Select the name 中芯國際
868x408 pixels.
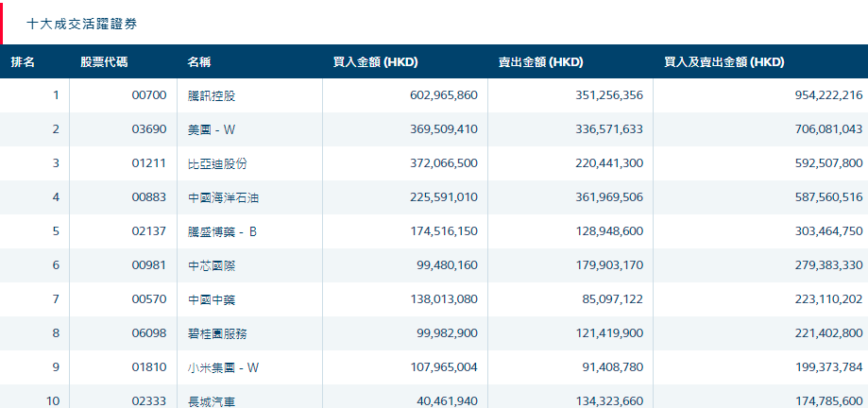[212, 266]
